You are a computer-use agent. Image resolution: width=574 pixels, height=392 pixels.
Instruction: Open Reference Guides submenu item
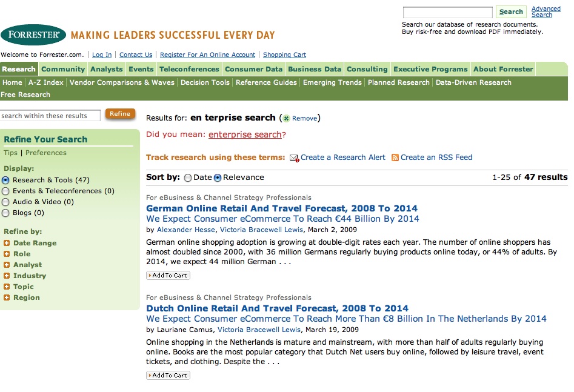coord(266,83)
